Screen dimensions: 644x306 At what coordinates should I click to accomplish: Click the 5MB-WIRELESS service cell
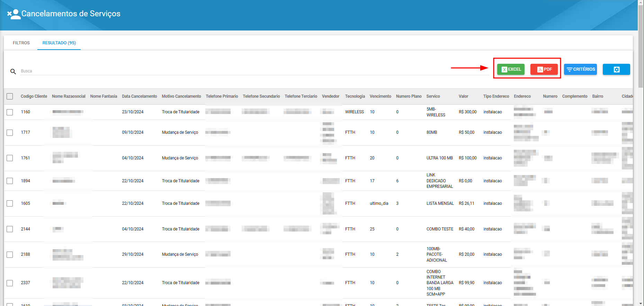coord(436,112)
